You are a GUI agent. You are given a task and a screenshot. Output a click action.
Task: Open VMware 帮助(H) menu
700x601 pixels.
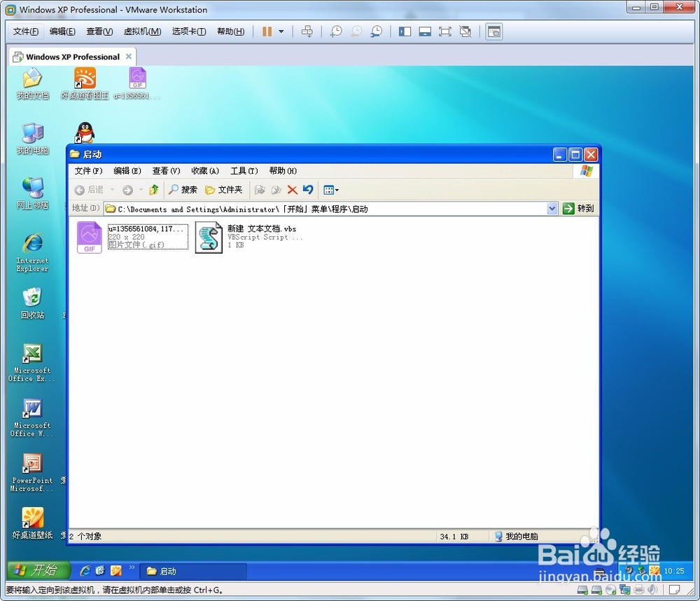click(230, 32)
